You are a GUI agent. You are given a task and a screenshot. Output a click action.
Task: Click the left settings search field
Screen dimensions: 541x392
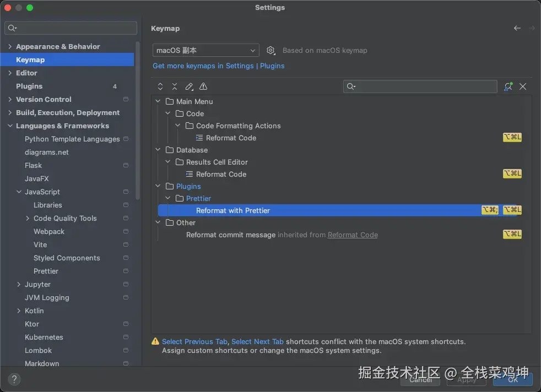(71, 28)
